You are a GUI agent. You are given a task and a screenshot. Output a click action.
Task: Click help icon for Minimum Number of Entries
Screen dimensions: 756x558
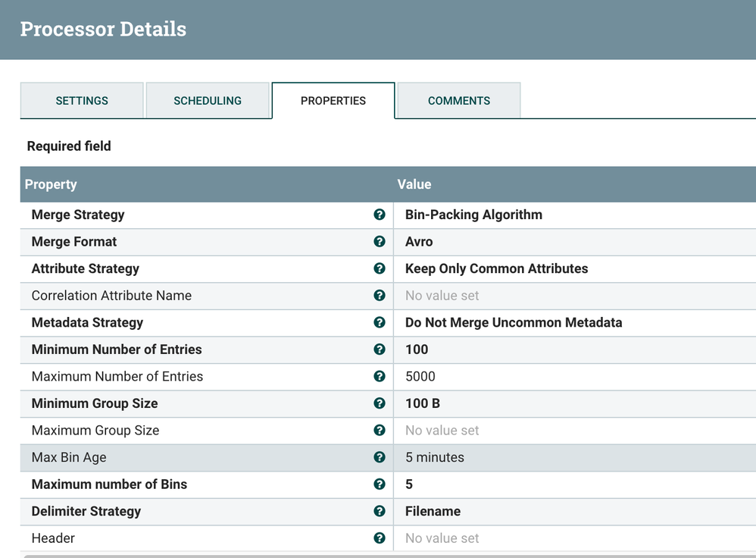[380, 350]
